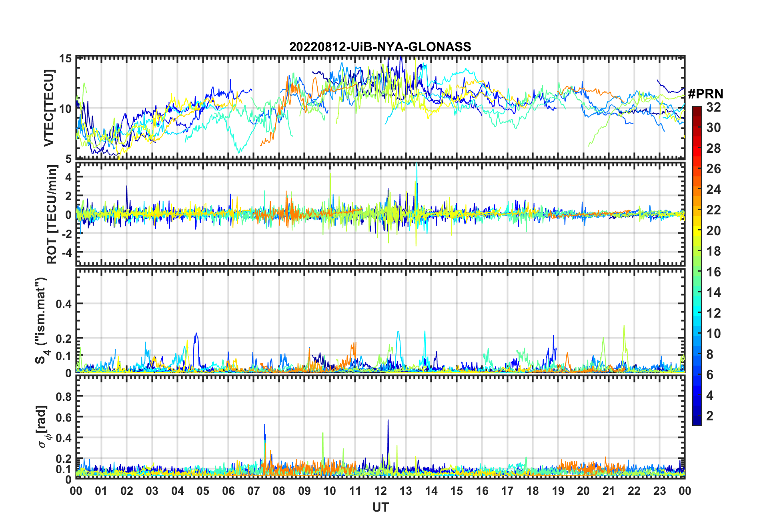The height and width of the screenshot is (532, 761).
Task: Click the PRN colorbar gradient strip
Action: [697, 266]
